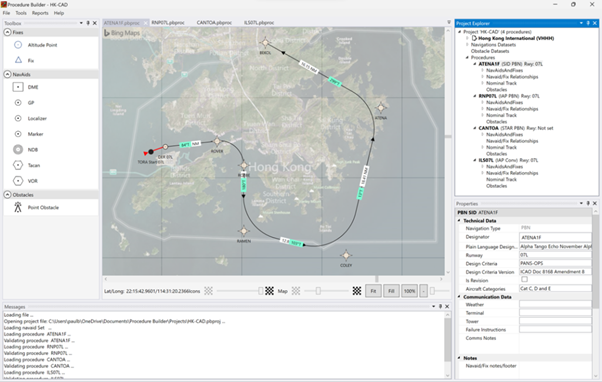602x382 pixels.
Task: Click the minus zoom-out button
Action: click(x=423, y=291)
